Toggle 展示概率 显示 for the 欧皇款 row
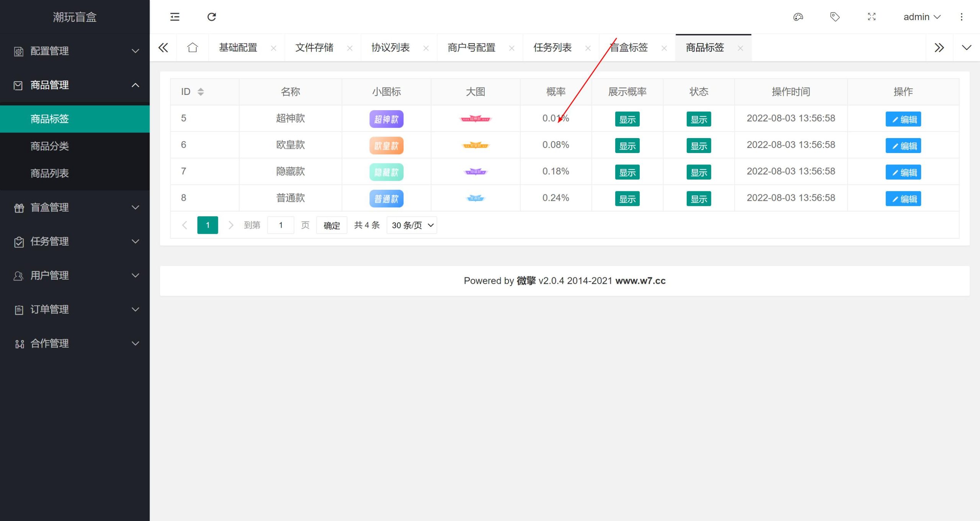Image resolution: width=980 pixels, height=521 pixels. coord(627,145)
